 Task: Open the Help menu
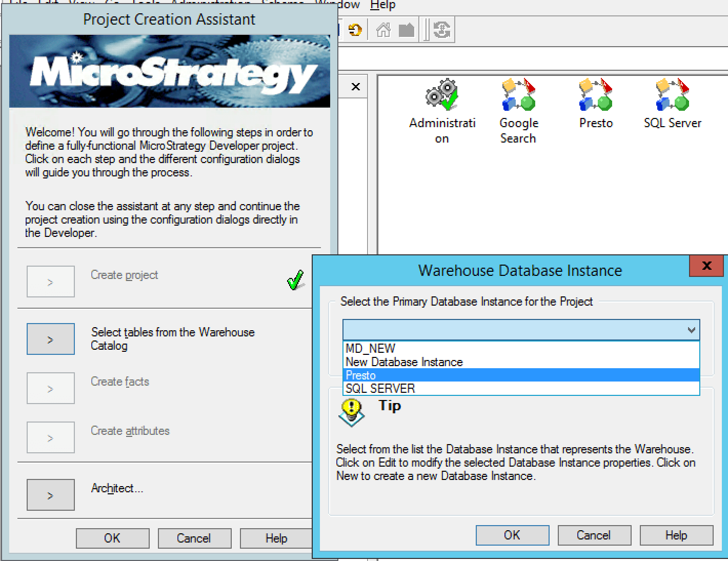(382, 5)
